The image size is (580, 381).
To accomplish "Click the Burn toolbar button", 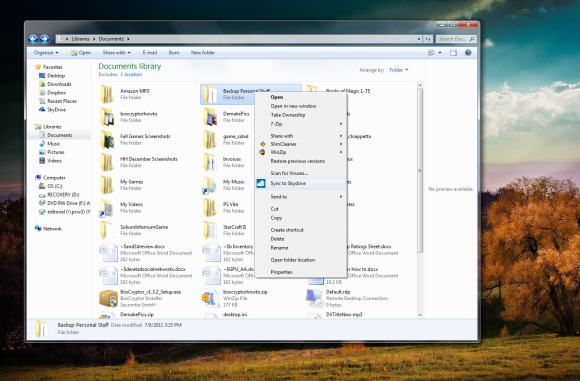I will coord(174,53).
